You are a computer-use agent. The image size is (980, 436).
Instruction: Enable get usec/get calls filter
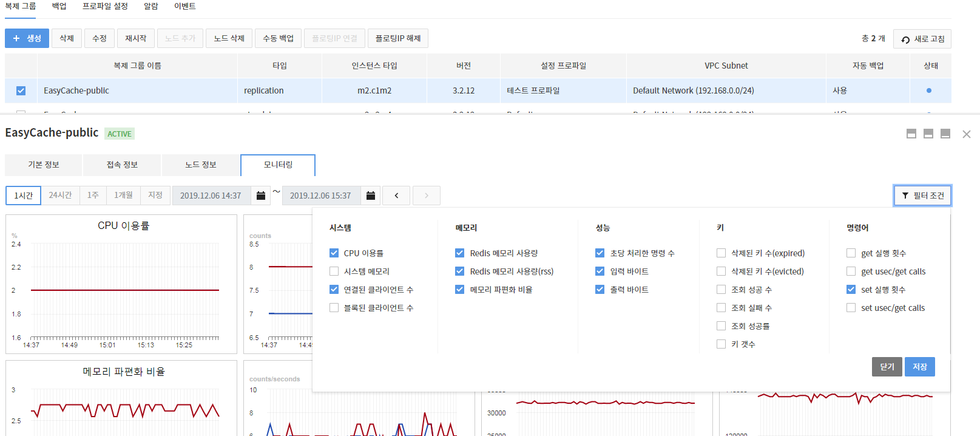[851, 271]
